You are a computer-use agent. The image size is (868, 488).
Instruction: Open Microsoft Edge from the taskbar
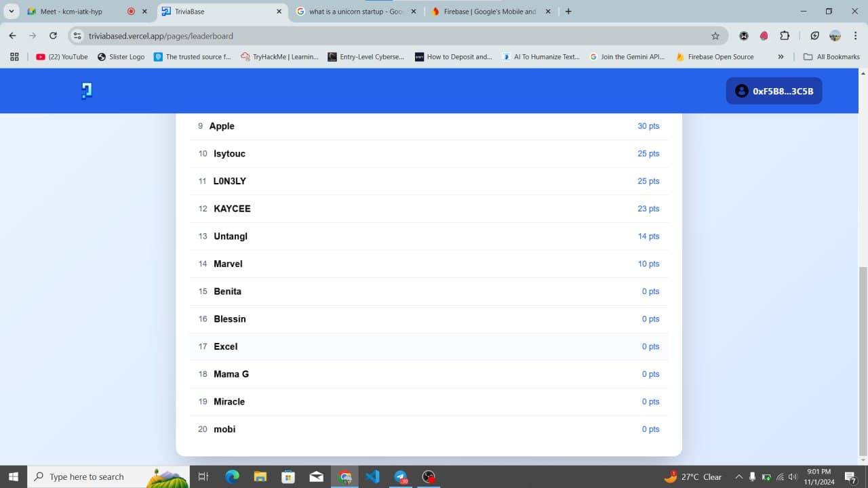coord(232,476)
